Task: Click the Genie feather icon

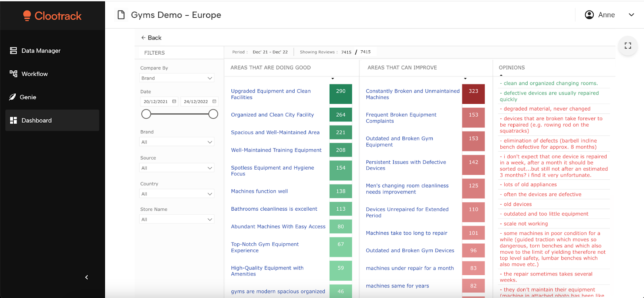Action: (12, 97)
